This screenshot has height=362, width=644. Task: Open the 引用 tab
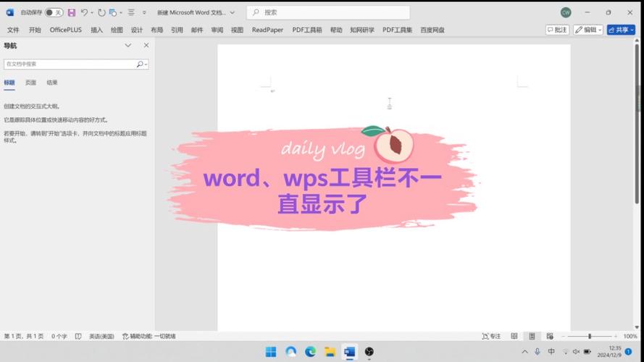click(x=177, y=30)
